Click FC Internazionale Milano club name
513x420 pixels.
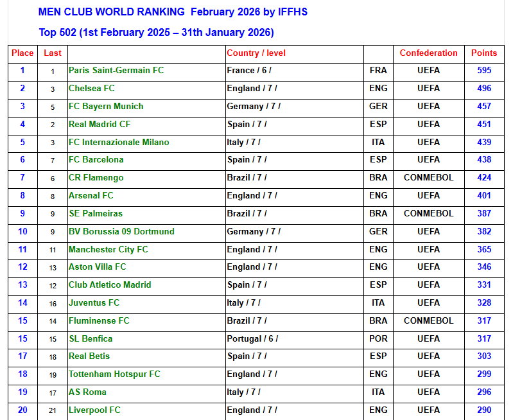119,142
